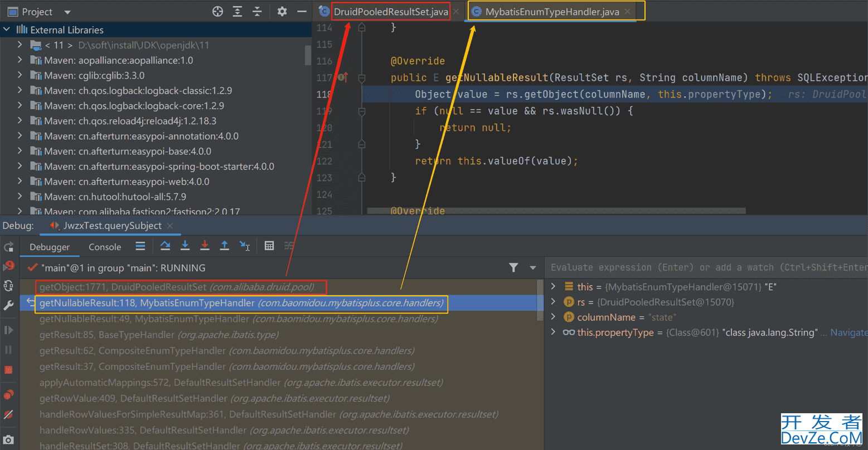Click the View Breakpoints icon
Viewport: 868px width, 450px height.
tap(8, 395)
